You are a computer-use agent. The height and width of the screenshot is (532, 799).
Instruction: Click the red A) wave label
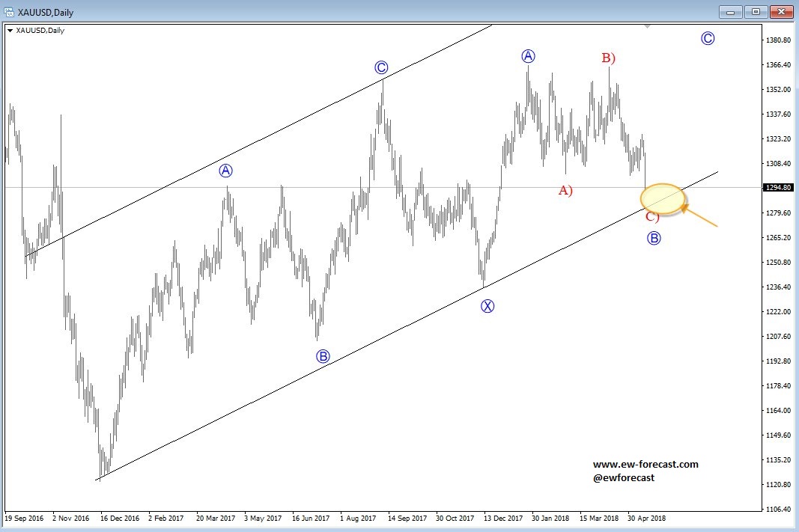coord(565,190)
